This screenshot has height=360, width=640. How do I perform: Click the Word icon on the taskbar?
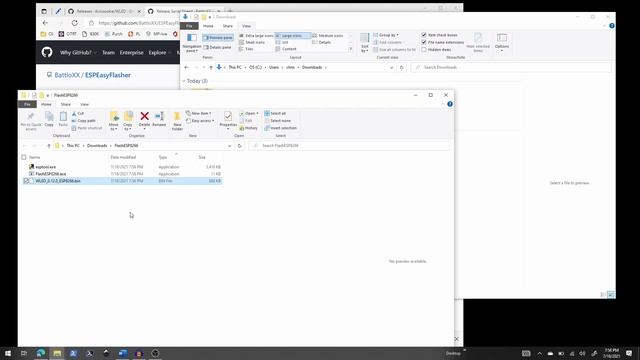[x=122, y=353]
